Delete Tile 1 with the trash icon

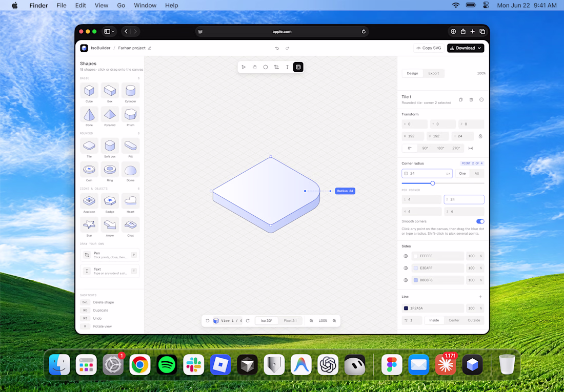tap(471, 99)
